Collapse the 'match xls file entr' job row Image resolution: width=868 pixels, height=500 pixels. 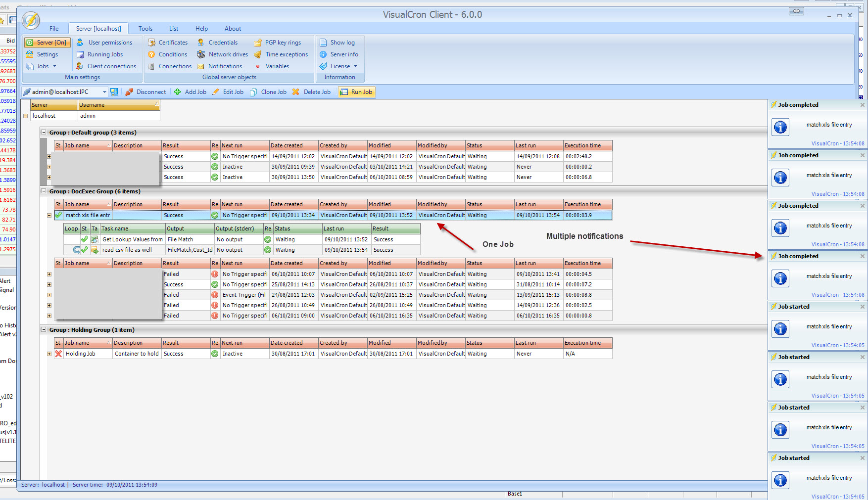pos(49,215)
